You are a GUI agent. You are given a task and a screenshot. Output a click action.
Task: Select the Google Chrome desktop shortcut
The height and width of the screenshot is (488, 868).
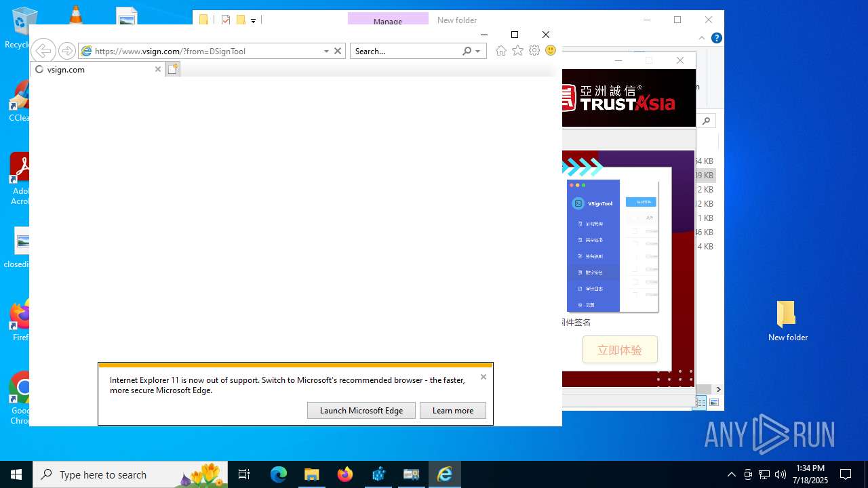pos(19,398)
